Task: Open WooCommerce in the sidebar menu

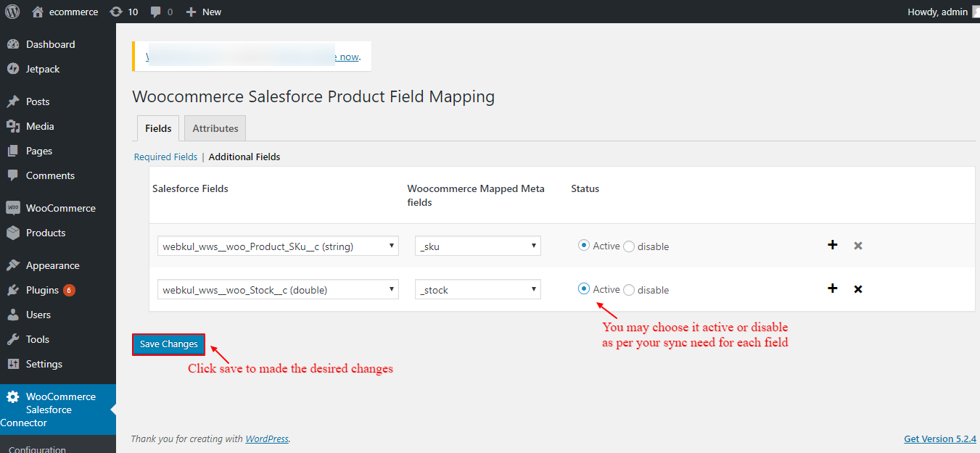Action: click(60, 208)
